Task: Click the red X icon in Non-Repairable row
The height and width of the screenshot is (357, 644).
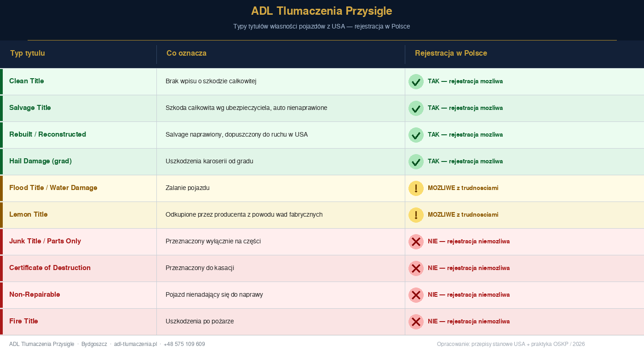Action: point(416,295)
